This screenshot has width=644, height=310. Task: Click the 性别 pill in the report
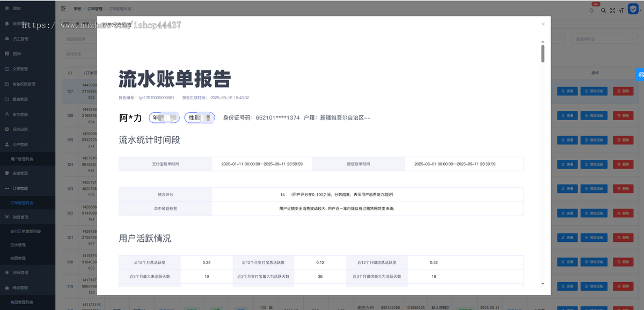pyautogui.click(x=200, y=117)
